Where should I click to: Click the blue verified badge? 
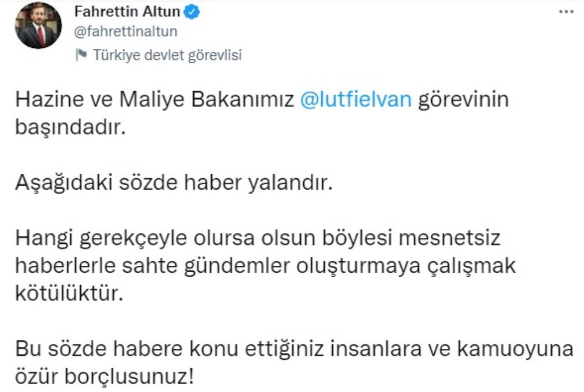191,12
